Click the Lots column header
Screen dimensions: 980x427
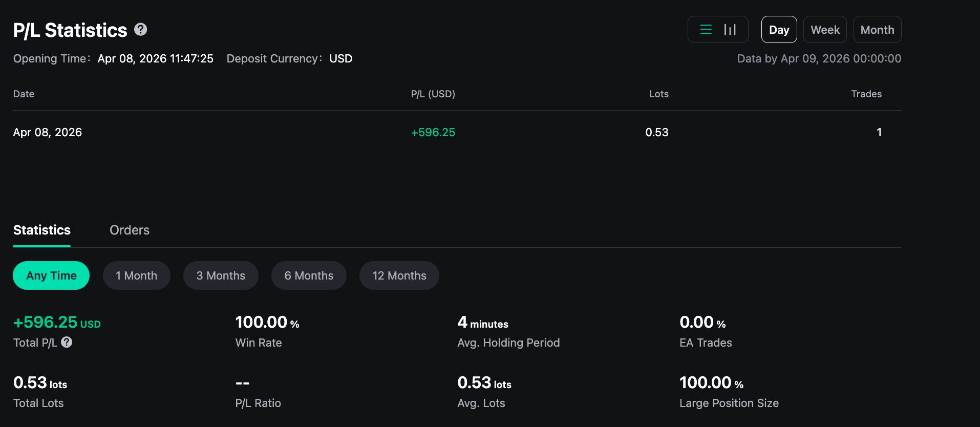(x=658, y=94)
